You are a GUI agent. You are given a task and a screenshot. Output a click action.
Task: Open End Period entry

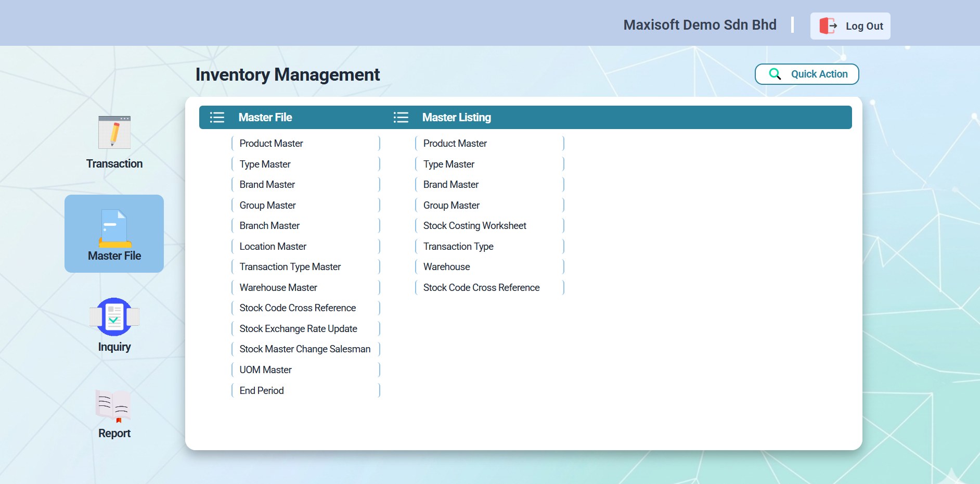(306, 390)
